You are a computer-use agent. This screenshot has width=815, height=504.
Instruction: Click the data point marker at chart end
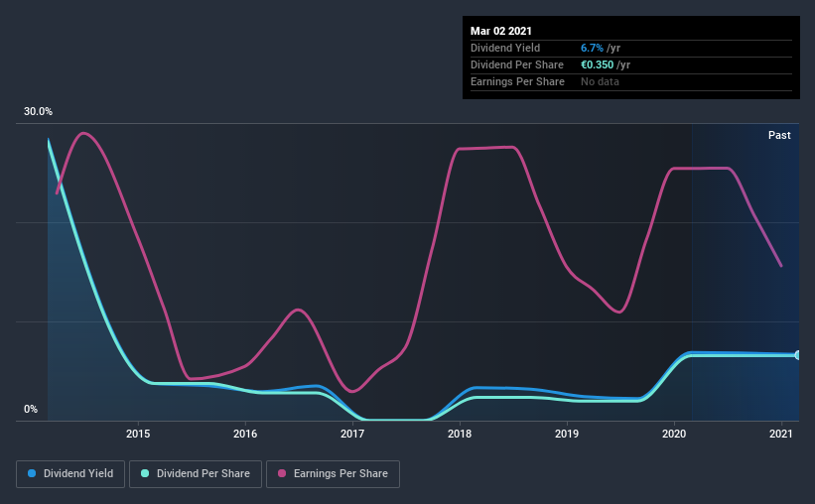[x=797, y=355]
